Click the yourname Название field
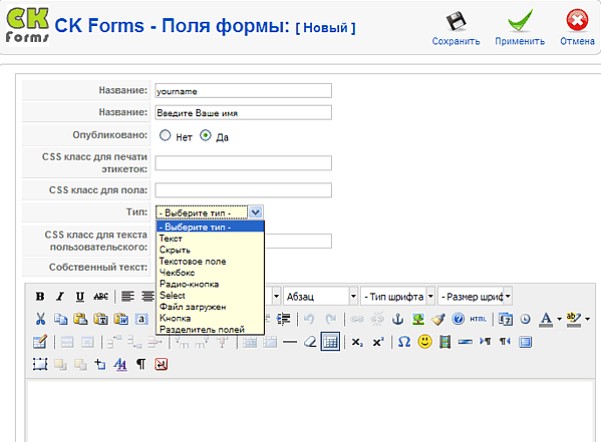The width and height of the screenshot is (601, 442). pos(243,91)
